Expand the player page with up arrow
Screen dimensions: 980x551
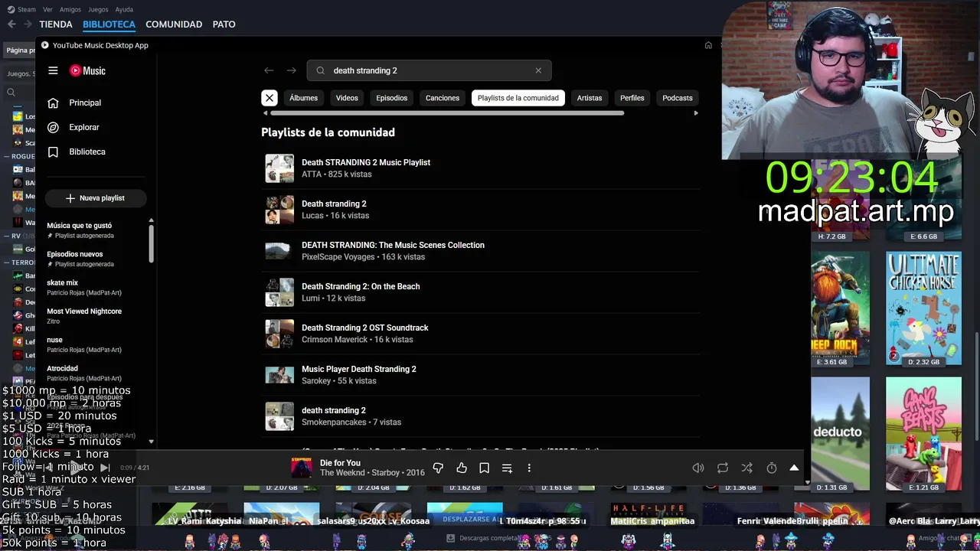794,468
